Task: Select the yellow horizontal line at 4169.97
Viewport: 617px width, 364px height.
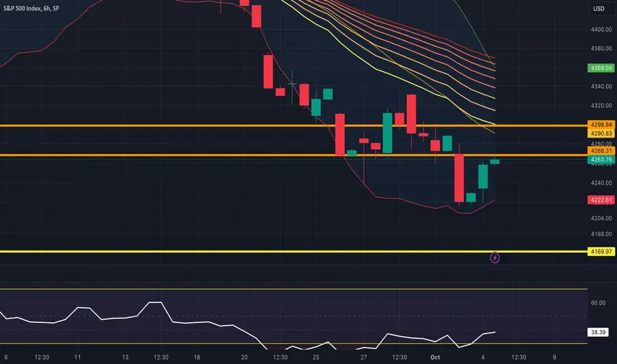Action: click(x=293, y=251)
